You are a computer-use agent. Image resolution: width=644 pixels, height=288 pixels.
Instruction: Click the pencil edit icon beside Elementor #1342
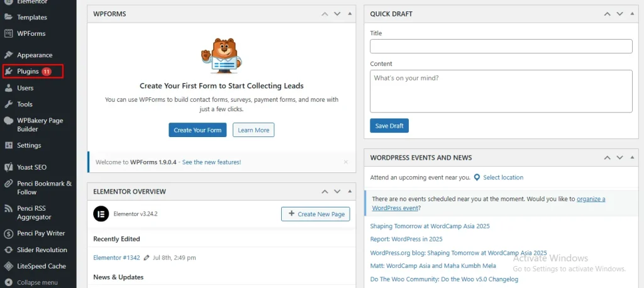[x=147, y=258]
